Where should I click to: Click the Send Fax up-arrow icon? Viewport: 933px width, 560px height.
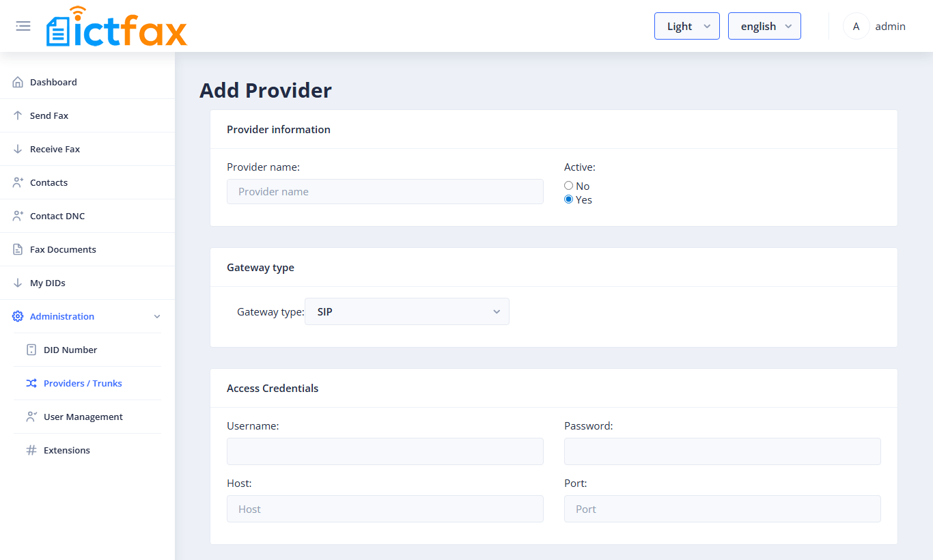pos(18,115)
